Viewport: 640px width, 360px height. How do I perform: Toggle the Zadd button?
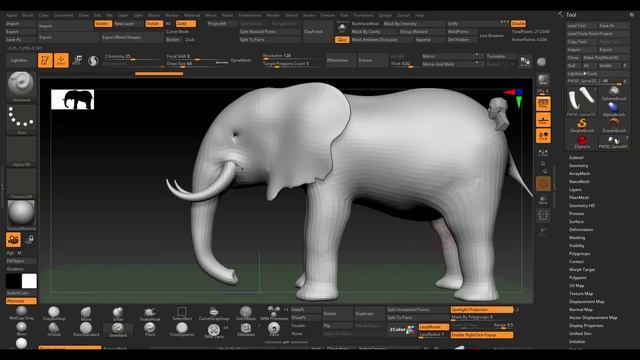(x=186, y=24)
